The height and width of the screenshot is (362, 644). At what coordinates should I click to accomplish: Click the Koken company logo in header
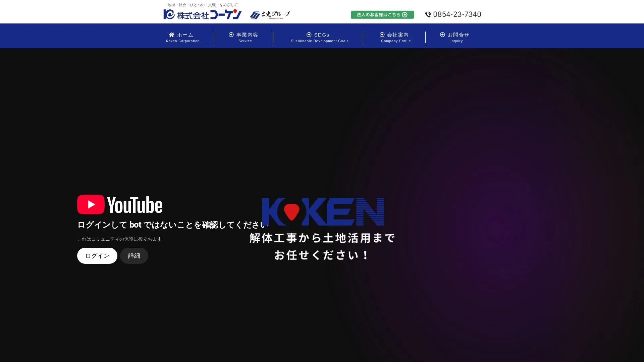tap(202, 14)
